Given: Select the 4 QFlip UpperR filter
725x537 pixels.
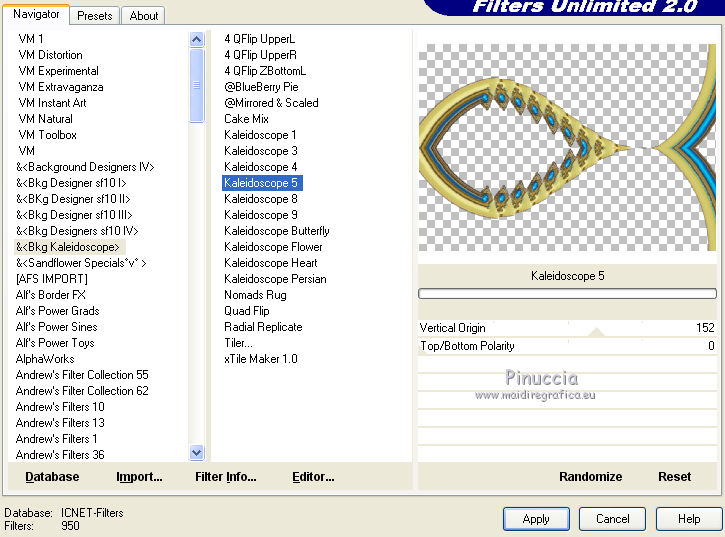Looking at the screenshot, I should click(260, 55).
